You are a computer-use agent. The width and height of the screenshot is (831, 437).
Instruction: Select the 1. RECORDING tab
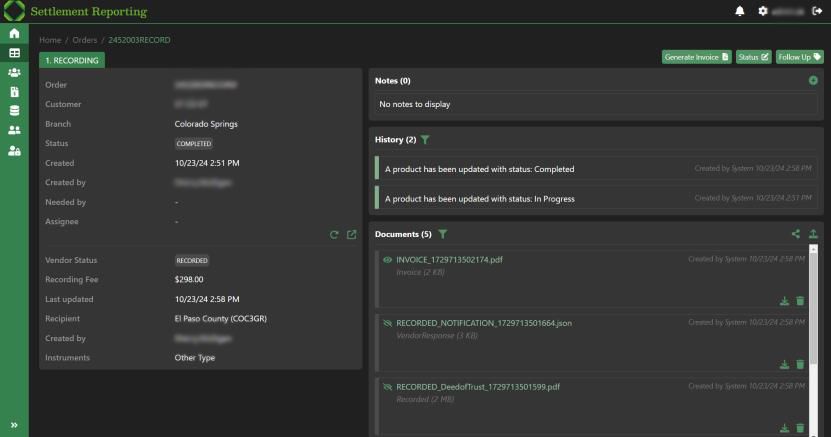[72, 60]
